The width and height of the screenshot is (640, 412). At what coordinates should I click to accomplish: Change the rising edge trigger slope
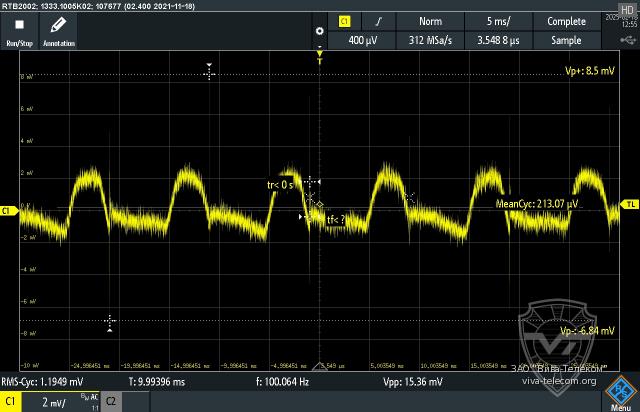(x=379, y=22)
